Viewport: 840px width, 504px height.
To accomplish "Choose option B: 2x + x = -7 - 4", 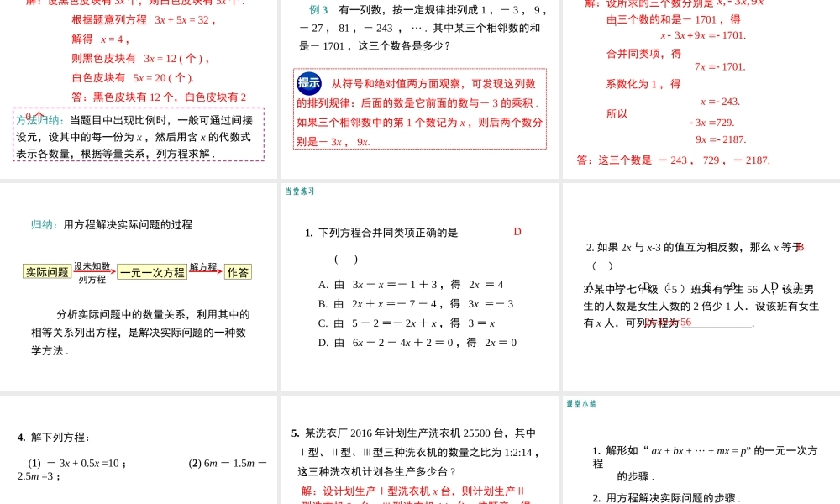I will [416, 304].
